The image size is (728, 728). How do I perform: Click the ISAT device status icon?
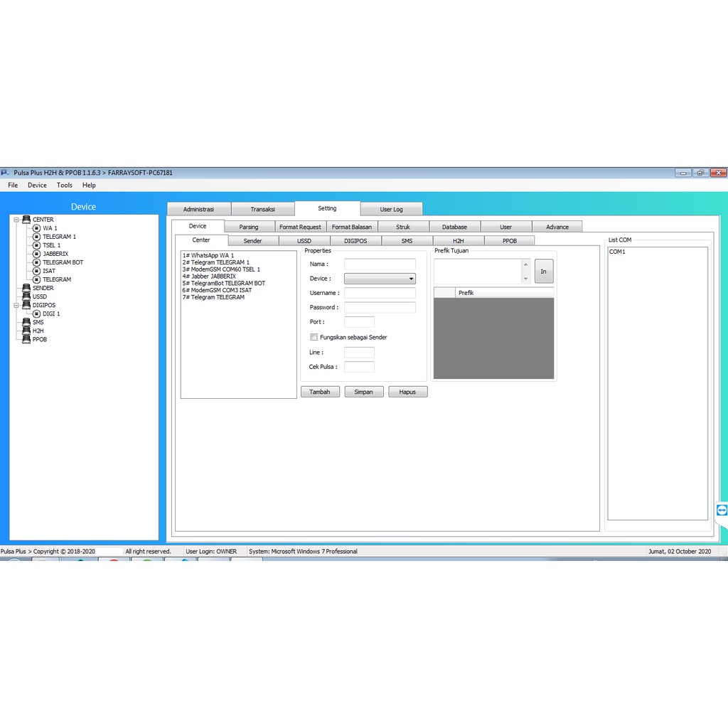[x=37, y=271]
